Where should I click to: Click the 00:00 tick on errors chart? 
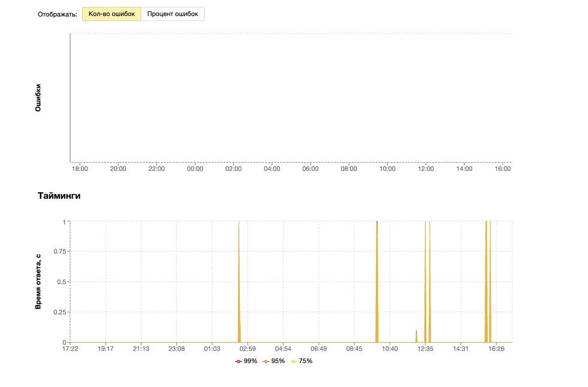pyautogui.click(x=195, y=168)
